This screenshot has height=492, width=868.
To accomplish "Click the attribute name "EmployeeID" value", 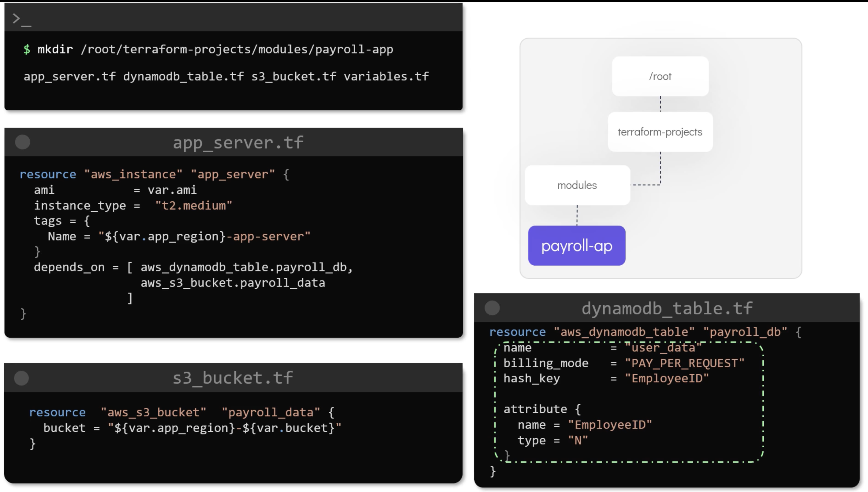I will [610, 425].
